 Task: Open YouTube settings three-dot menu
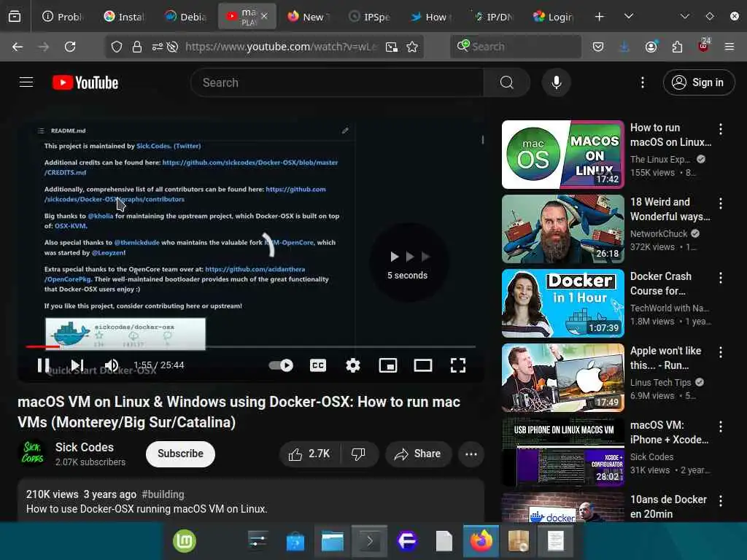(643, 82)
